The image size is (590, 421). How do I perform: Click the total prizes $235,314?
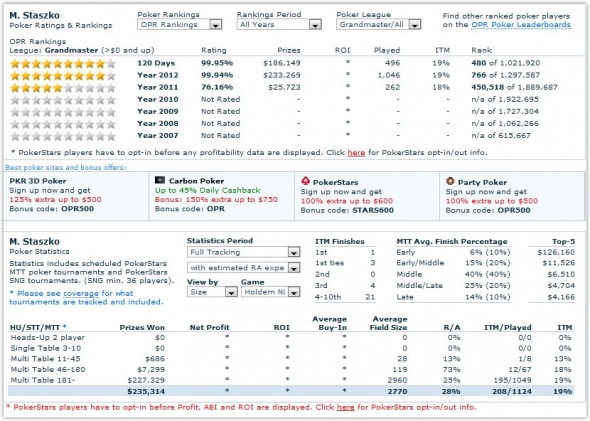click(x=146, y=392)
